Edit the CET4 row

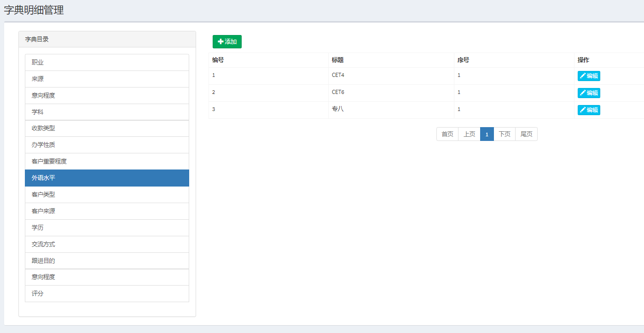click(589, 76)
